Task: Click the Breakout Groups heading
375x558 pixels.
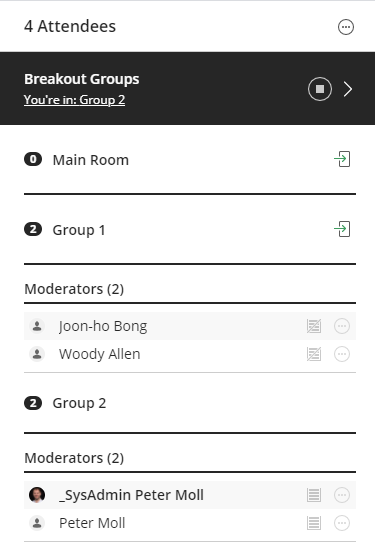Action: coord(82,79)
